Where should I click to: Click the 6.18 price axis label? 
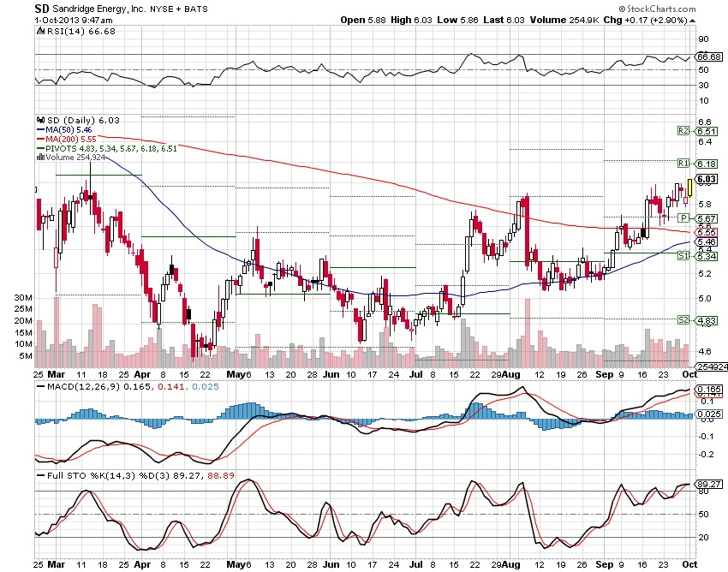click(707, 164)
